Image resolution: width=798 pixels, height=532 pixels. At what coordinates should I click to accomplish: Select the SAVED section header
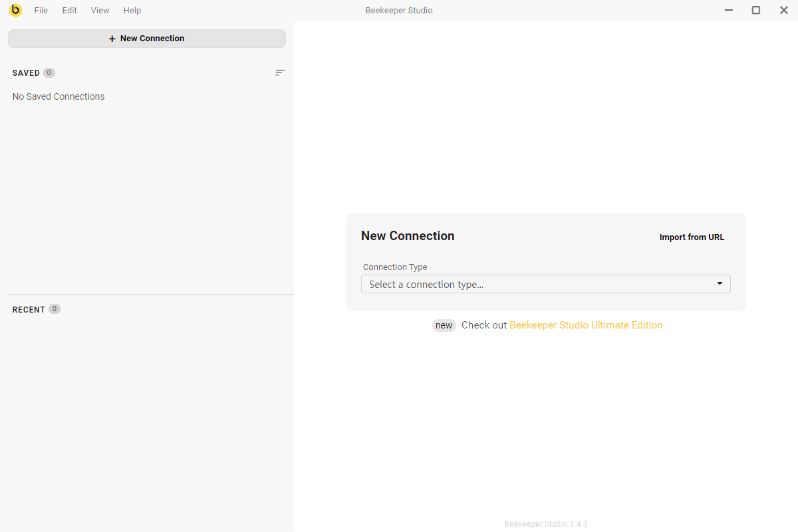click(x=27, y=73)
